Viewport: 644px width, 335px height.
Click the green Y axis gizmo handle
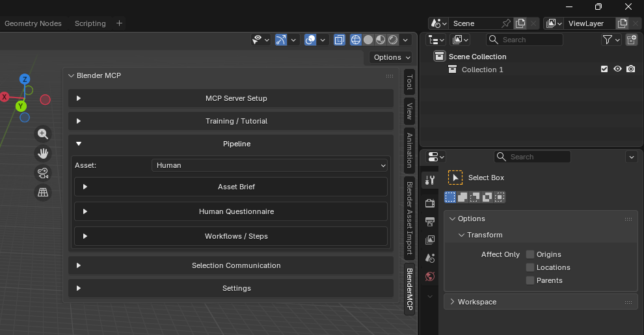pyautogui.click(x=21, y=106)
